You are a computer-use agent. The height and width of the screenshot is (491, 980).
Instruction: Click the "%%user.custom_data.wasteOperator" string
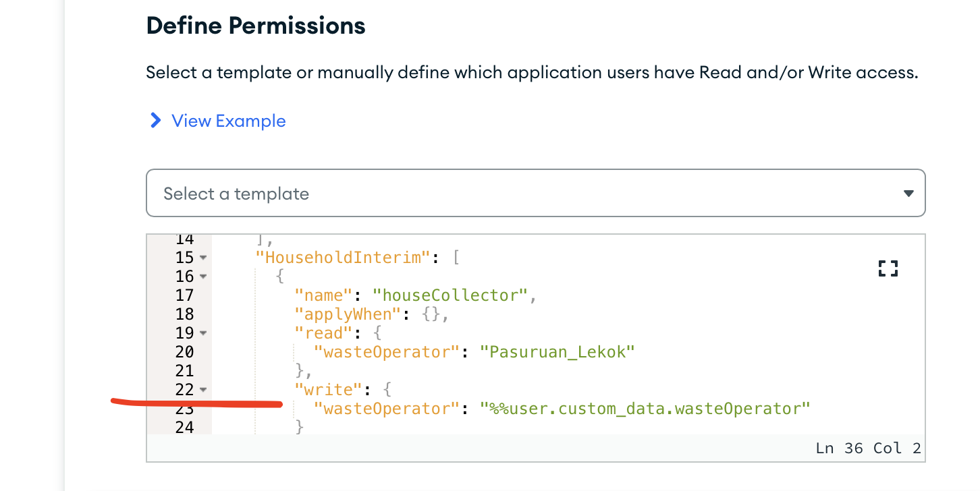click(x=645, y=408)
